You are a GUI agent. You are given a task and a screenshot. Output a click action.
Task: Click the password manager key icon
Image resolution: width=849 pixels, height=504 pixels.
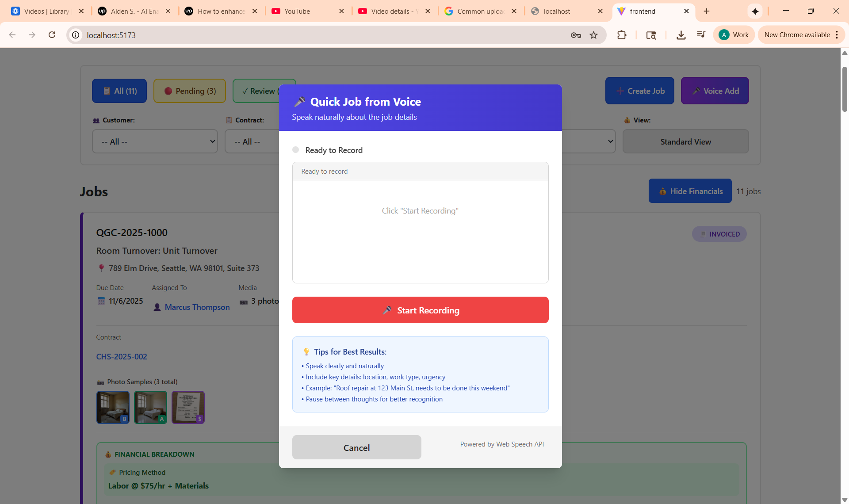coord(575,35)
